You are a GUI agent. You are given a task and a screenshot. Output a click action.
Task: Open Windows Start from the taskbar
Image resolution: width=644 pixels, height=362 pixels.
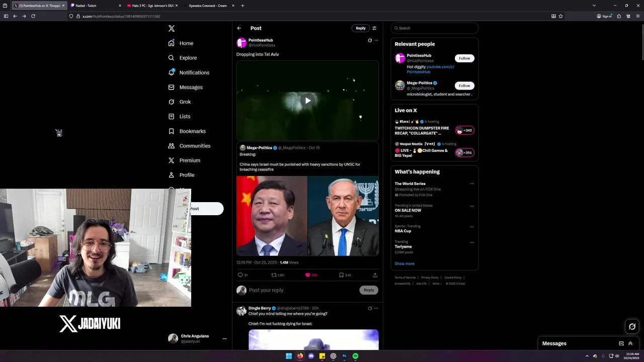289,356
